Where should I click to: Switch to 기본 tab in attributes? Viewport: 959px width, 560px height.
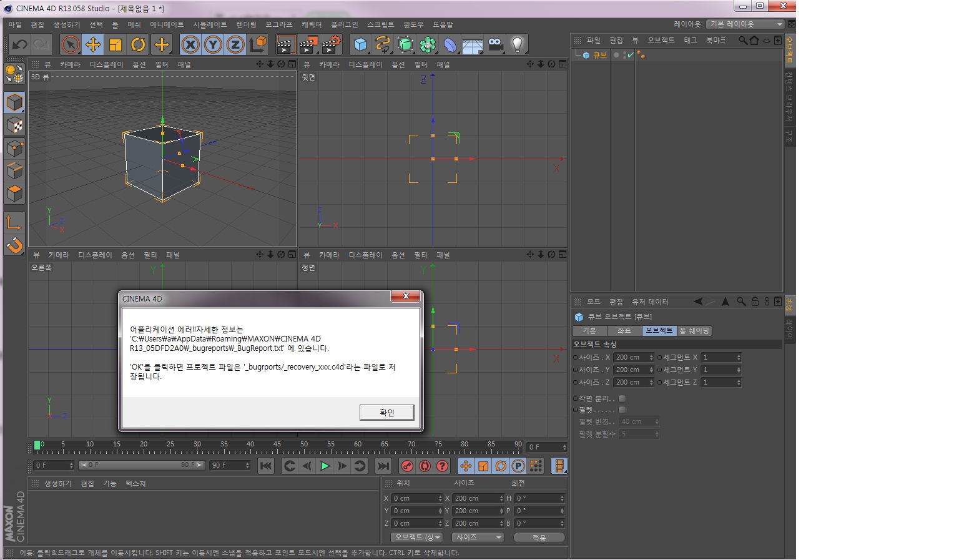point(589,331)
